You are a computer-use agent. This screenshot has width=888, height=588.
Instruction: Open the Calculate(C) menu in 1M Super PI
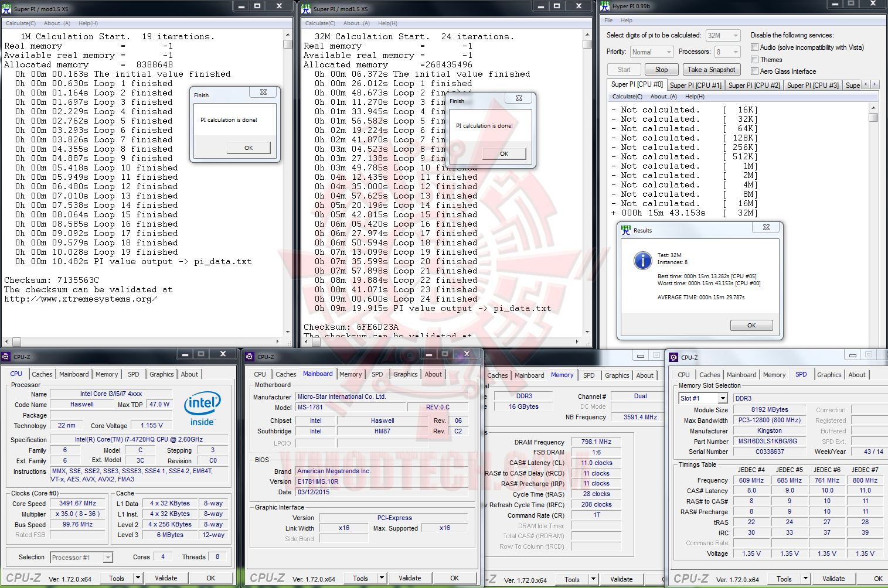pos(21,23)
